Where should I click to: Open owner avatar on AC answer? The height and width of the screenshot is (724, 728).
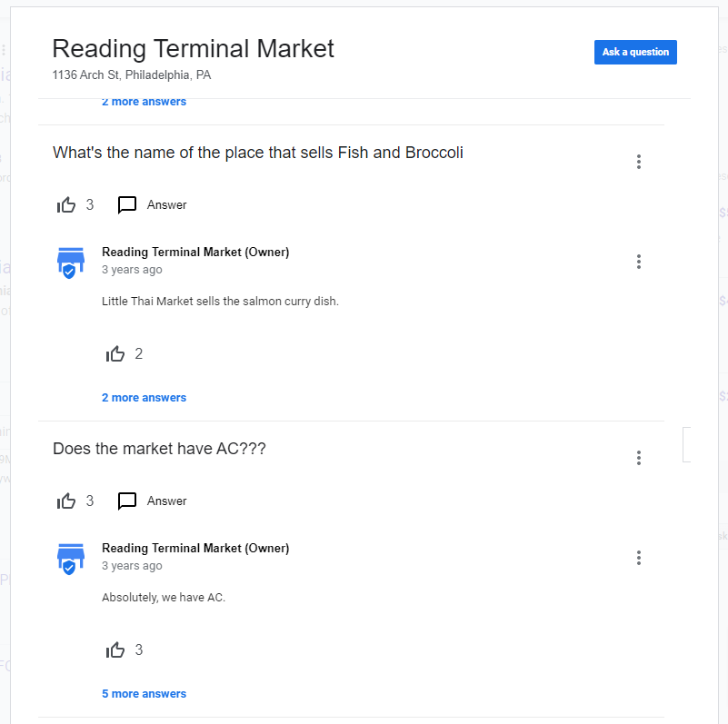(71, 559)
